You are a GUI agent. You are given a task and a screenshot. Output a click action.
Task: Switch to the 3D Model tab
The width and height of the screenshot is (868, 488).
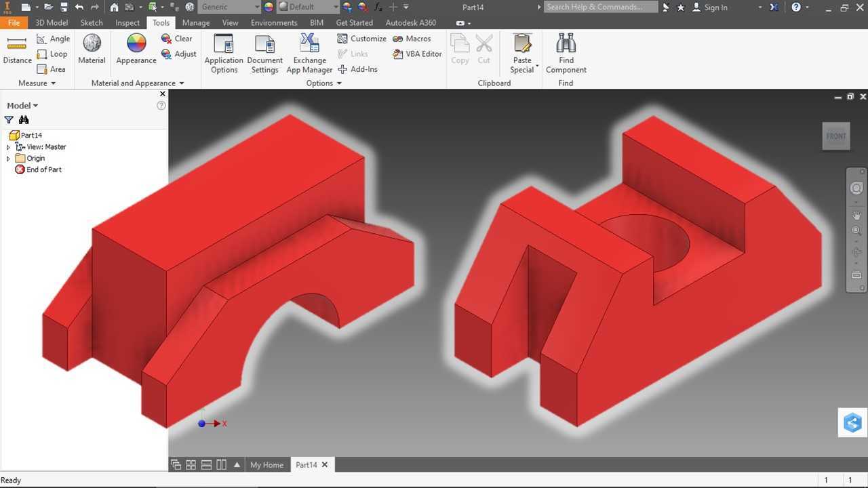(52, 22)
